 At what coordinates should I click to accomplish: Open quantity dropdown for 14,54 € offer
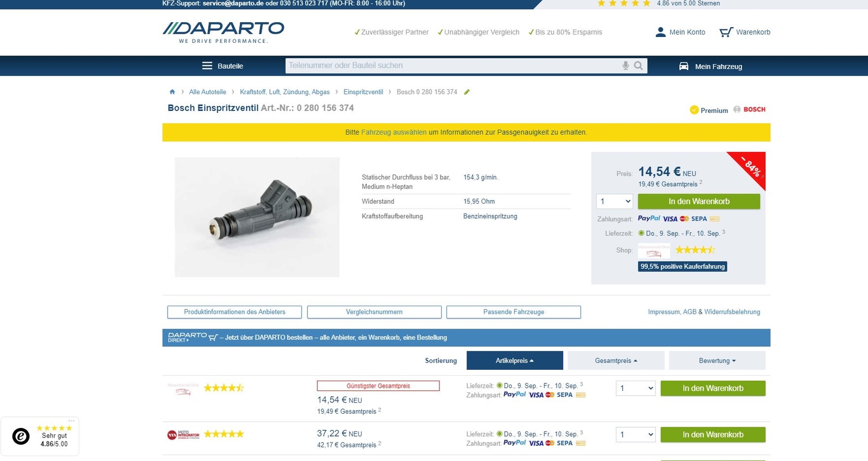pyautogui.click(x=636, y=388)
